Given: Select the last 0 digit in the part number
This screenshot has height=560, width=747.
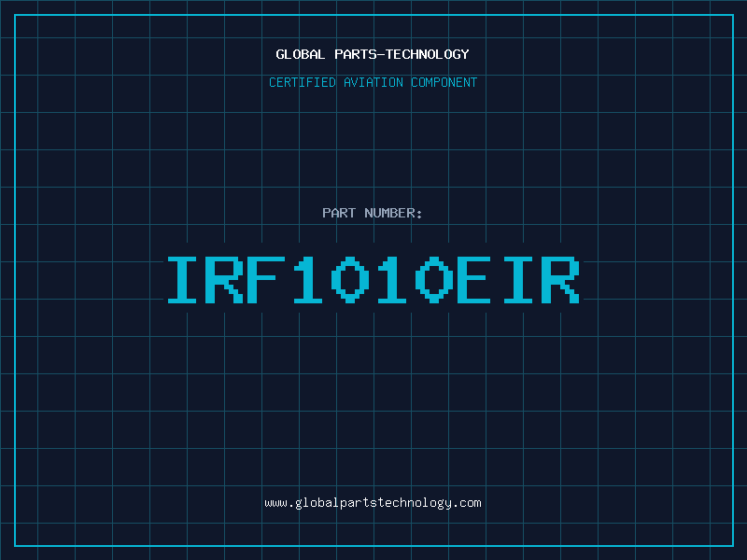Looking at the screenshot, I should click(435, 280).
